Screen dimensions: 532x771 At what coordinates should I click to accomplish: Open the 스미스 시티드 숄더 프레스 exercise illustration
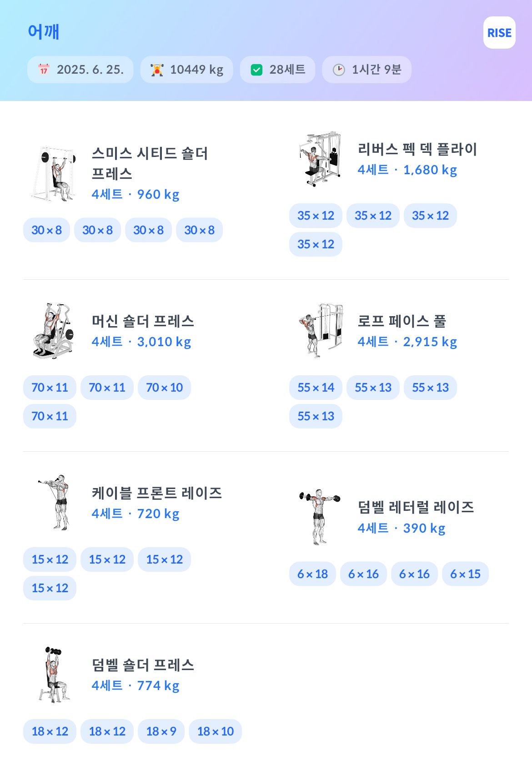53,174
